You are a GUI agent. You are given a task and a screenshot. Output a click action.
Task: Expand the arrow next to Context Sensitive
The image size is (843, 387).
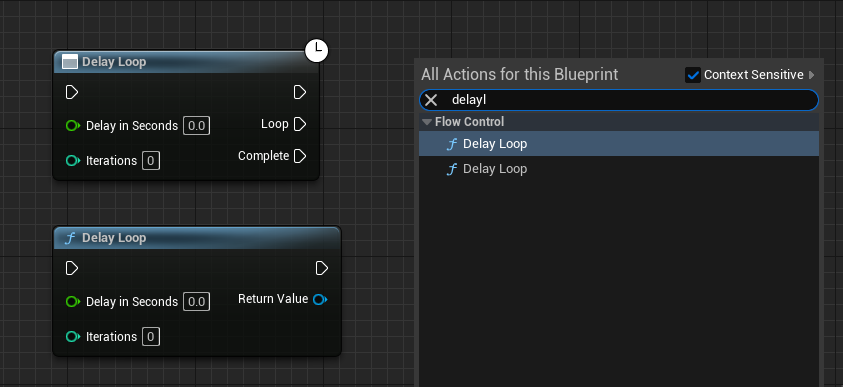[x=812, y=75]
